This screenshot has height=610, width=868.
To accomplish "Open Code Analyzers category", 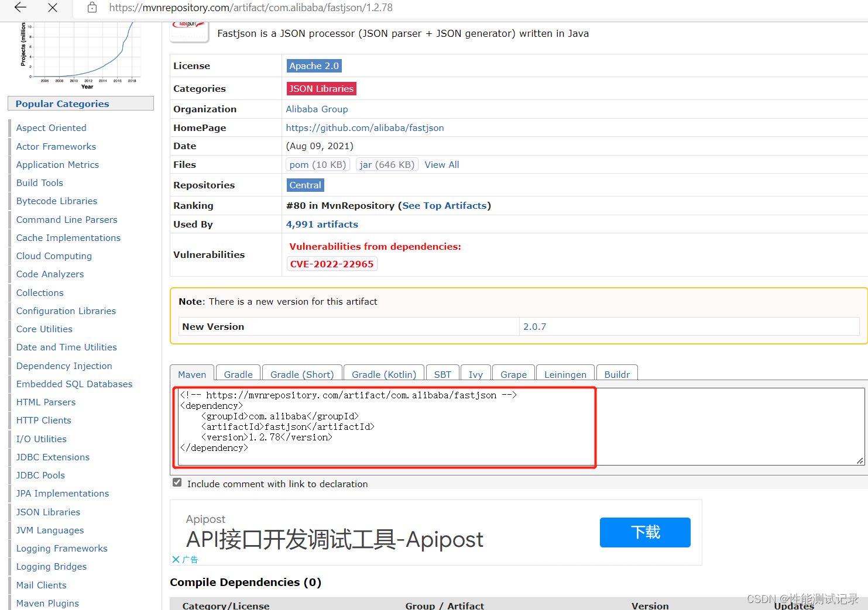I will [50, 274].
